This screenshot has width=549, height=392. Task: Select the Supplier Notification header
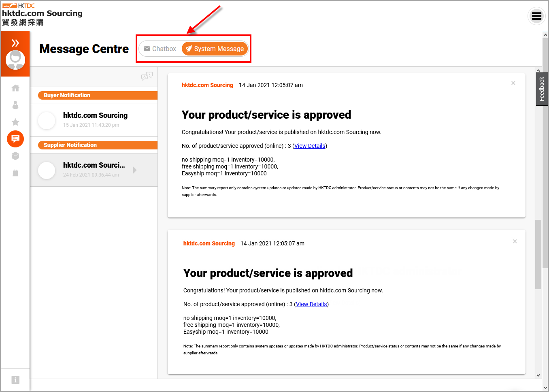[x=98, y=145]
